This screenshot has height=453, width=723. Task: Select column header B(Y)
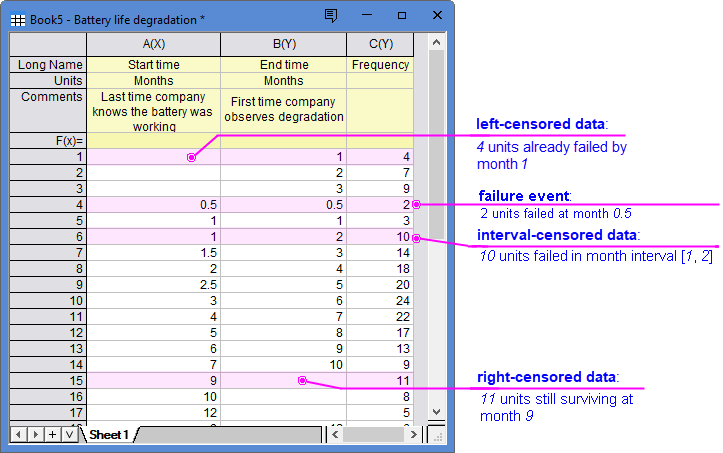point(284,44)
